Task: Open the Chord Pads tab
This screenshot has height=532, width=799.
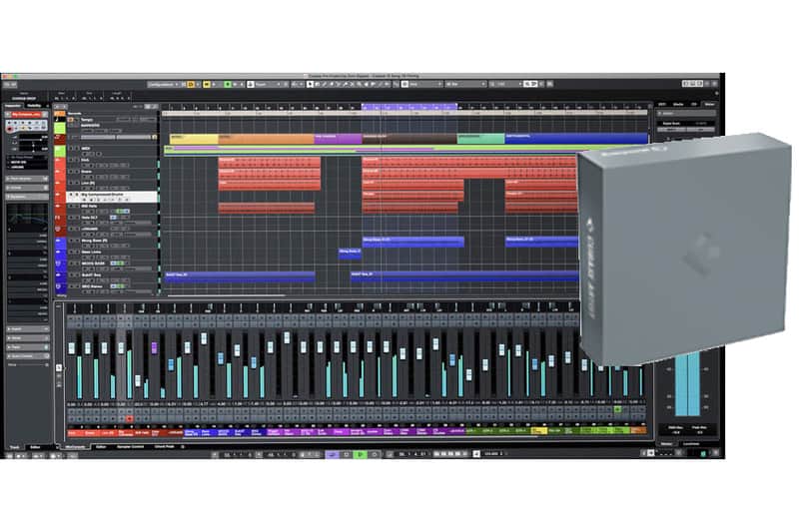Action: pos(164,447)
